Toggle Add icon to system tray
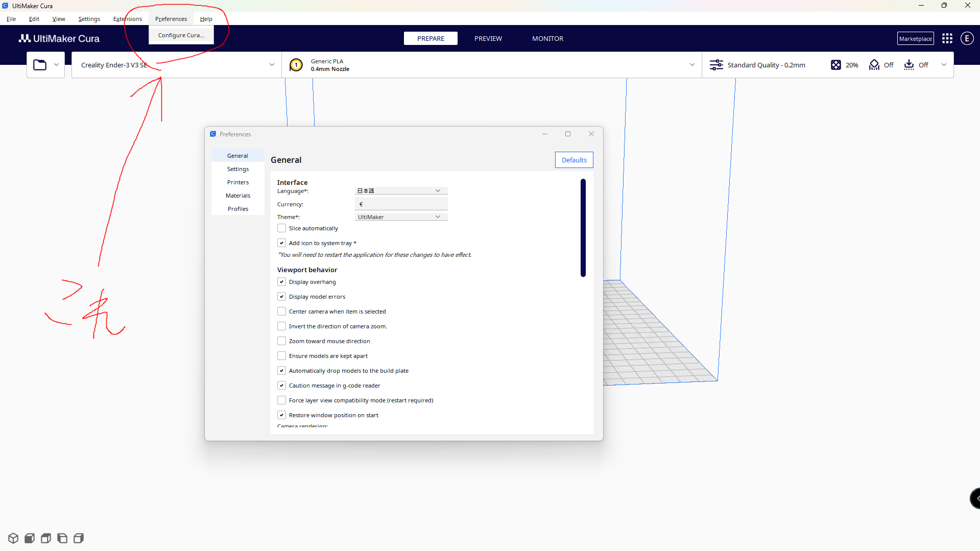The image size is (980, 551). point(282,243)
